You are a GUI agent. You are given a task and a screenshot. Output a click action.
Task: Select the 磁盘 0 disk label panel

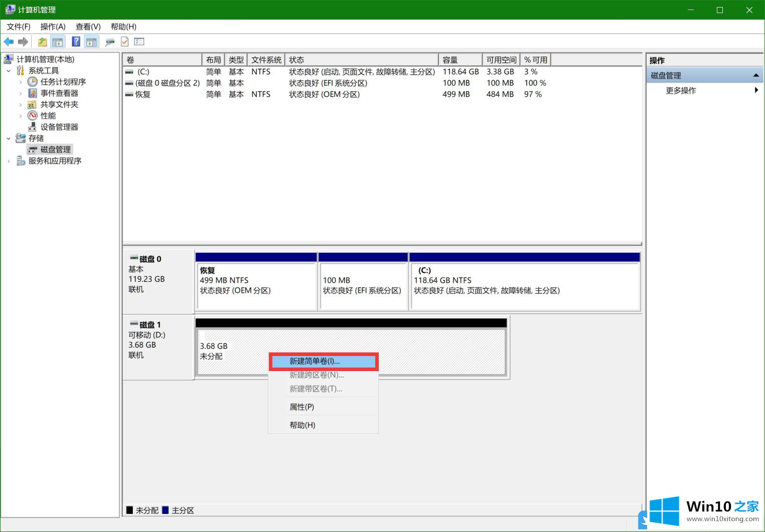click(x=159, y=281)
